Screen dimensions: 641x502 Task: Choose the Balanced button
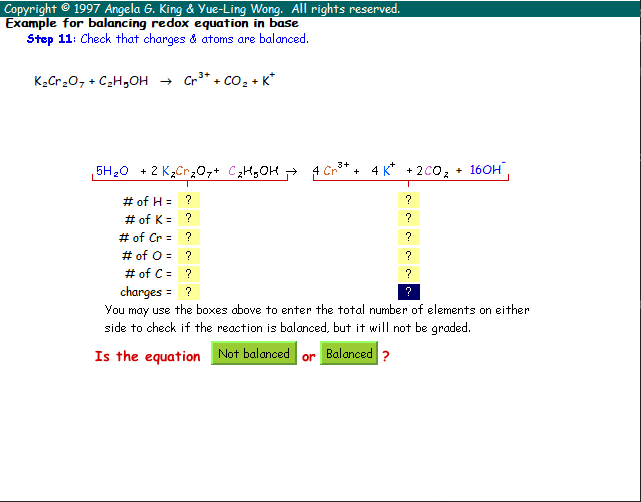(x=349, y=353)
